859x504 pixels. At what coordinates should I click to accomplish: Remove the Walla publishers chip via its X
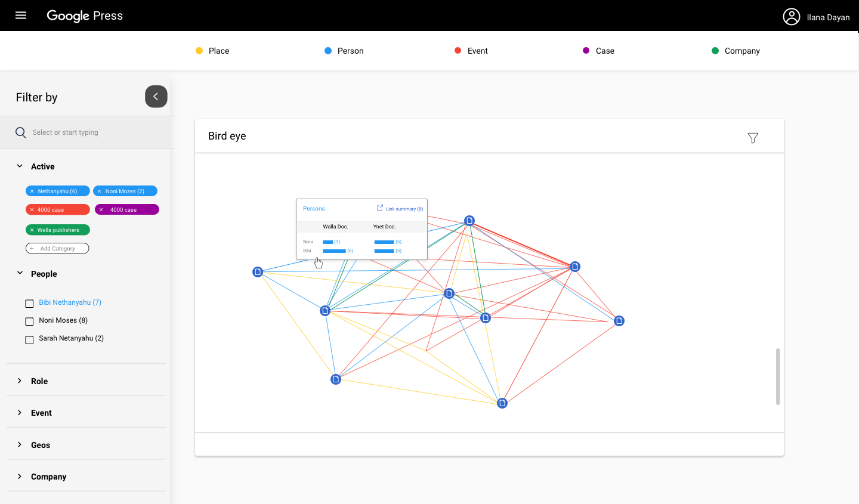coord(32,230)
